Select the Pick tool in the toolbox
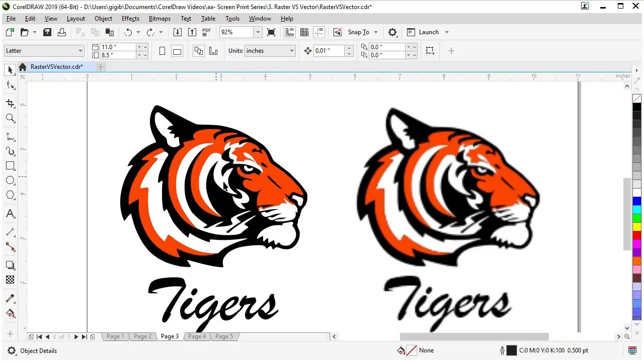The width and height of the screenshot is (644, 362). 10,70
